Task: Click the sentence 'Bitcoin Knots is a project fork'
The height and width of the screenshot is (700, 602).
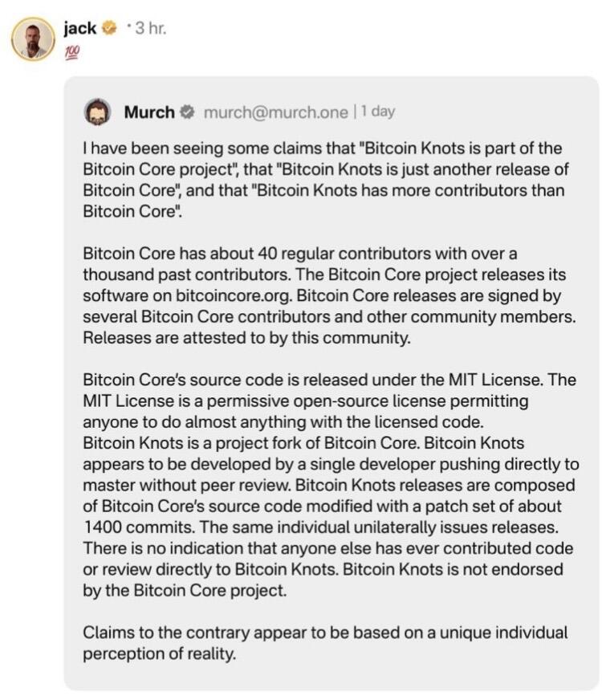Action: click(x=251, y=443)
